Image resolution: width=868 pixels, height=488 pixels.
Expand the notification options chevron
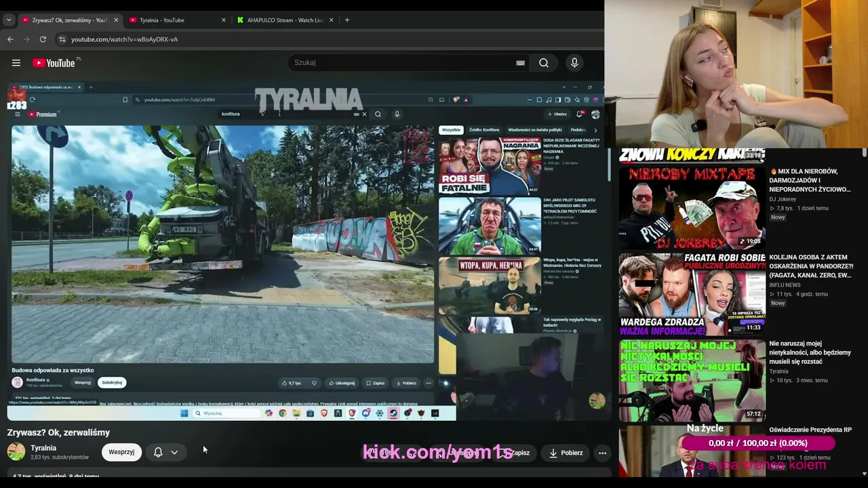pos(174,452)
